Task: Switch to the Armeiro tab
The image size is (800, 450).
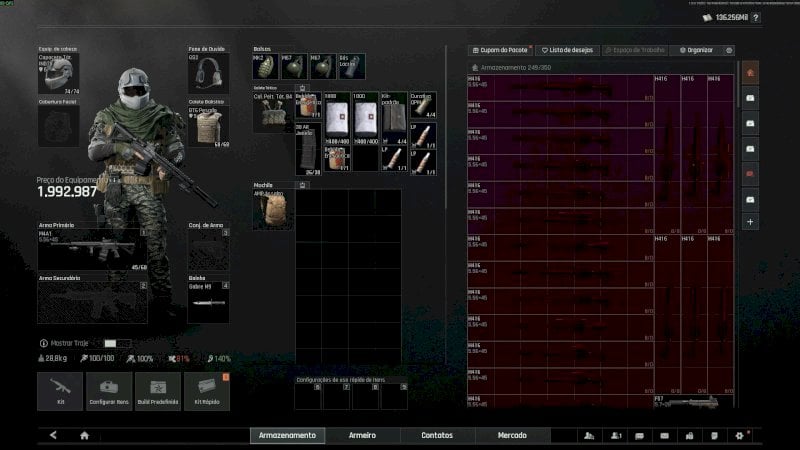Action: point(362,435)
